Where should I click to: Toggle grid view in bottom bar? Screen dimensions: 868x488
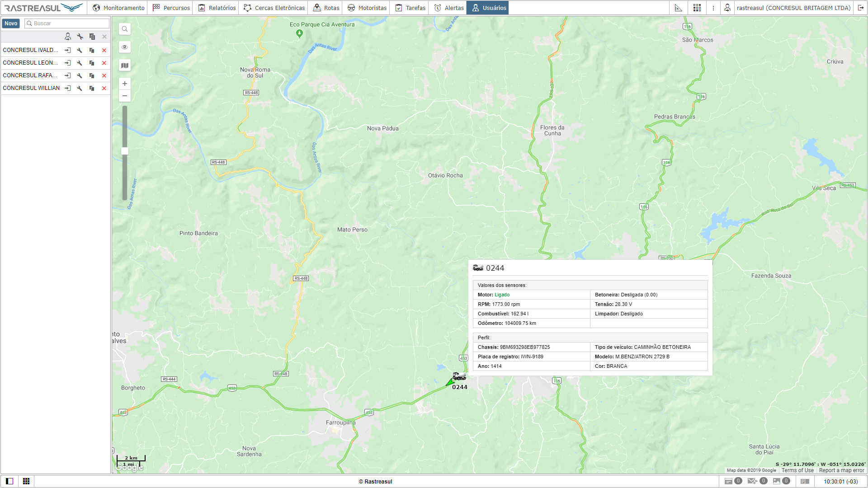(x=26, y=481)
